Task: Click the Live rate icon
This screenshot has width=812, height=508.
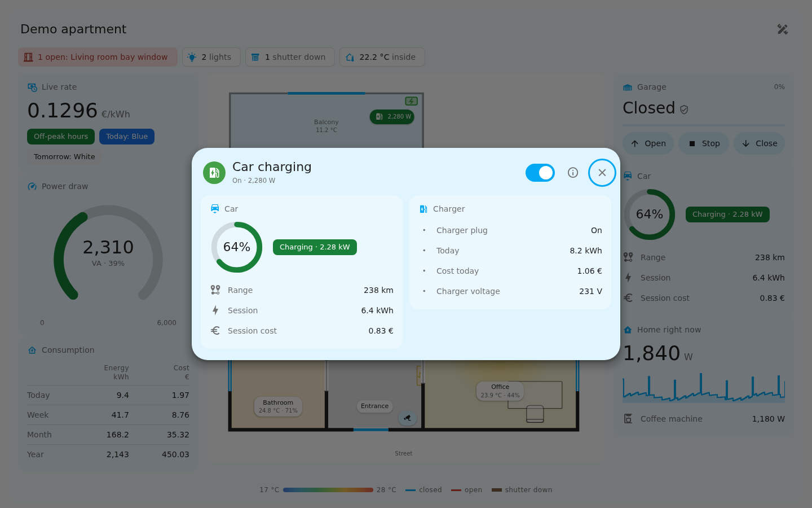Action: pyautogui.click(x=32, y=87)
